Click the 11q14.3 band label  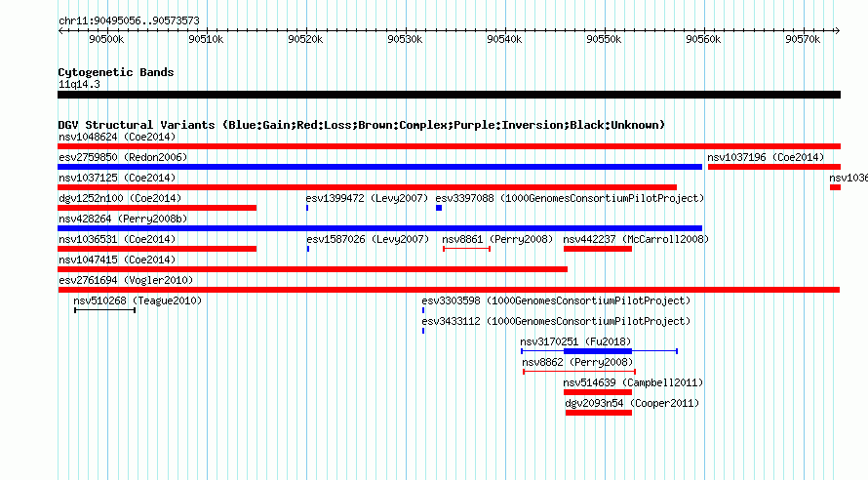tap(79, 84)
